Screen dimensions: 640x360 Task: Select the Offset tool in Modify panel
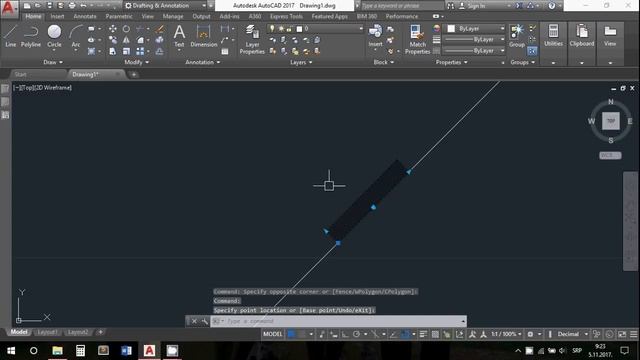point(160,51)
